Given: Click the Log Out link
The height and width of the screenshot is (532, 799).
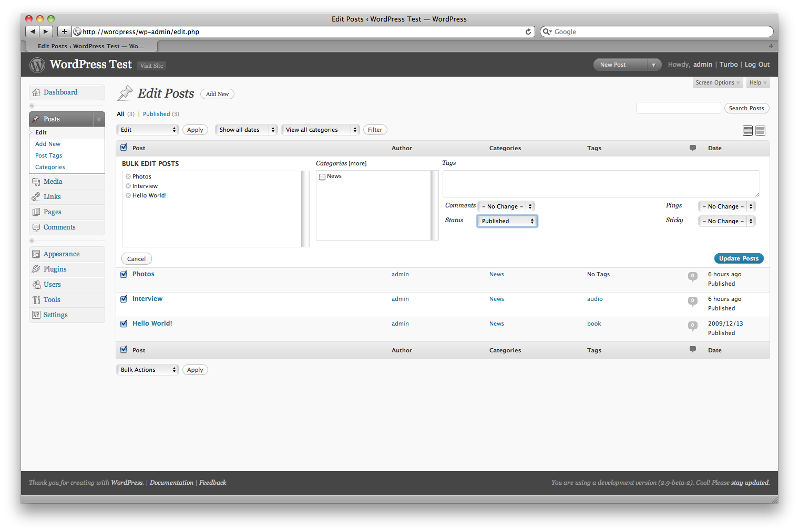Looking at the screenshot, I should pos(757,65).
